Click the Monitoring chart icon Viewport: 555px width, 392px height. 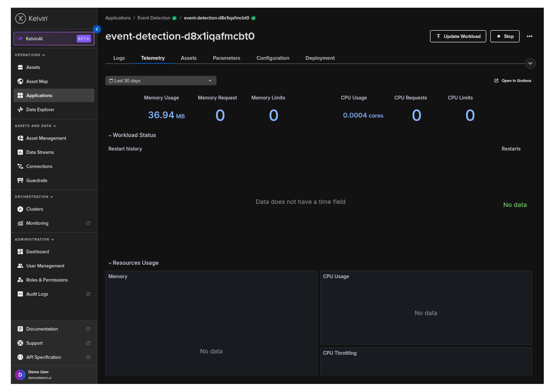20,223
